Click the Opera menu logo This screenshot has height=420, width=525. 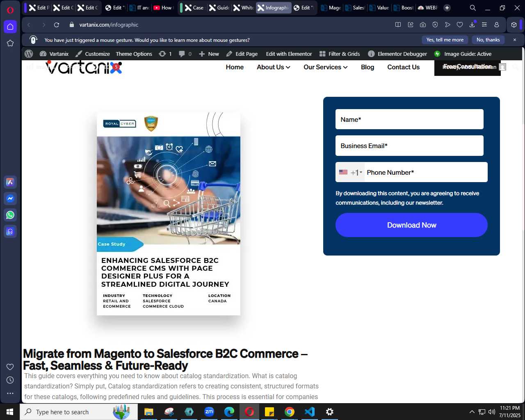click(x=10, y=10)
